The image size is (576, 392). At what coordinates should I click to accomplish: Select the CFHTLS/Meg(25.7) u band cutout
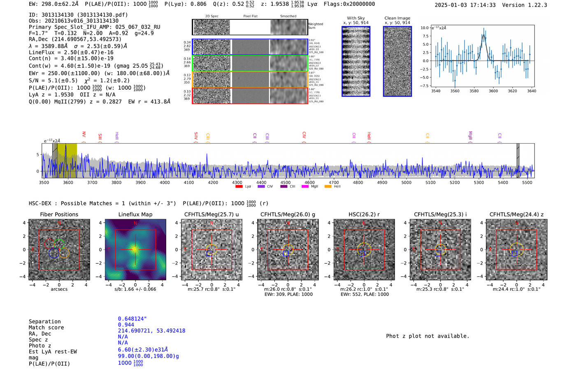211,250
